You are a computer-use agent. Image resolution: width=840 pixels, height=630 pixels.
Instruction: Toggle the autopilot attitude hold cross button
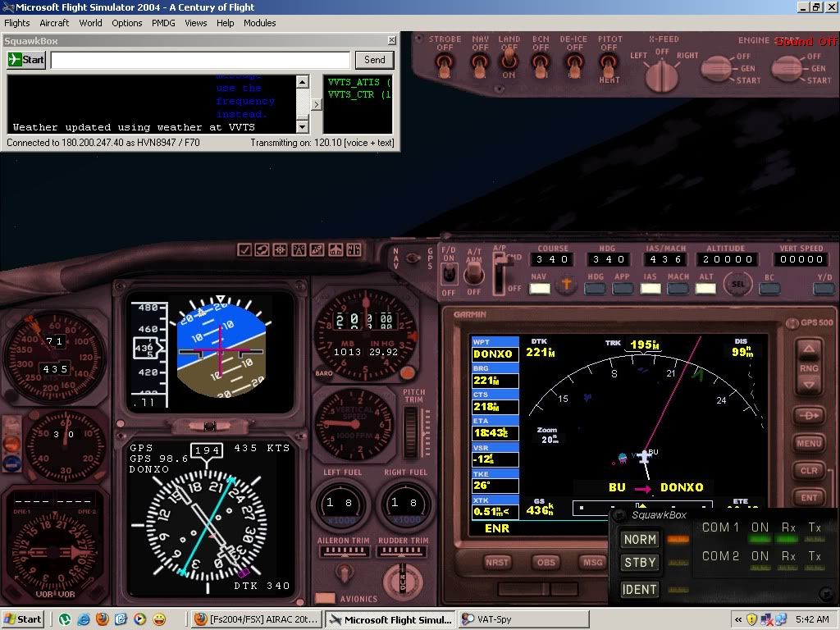[x=567, y=284]
